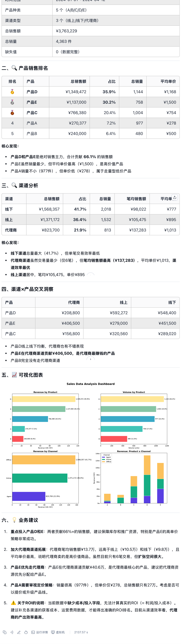Click the 4,363 件 total volume value

tap(64, 42)
